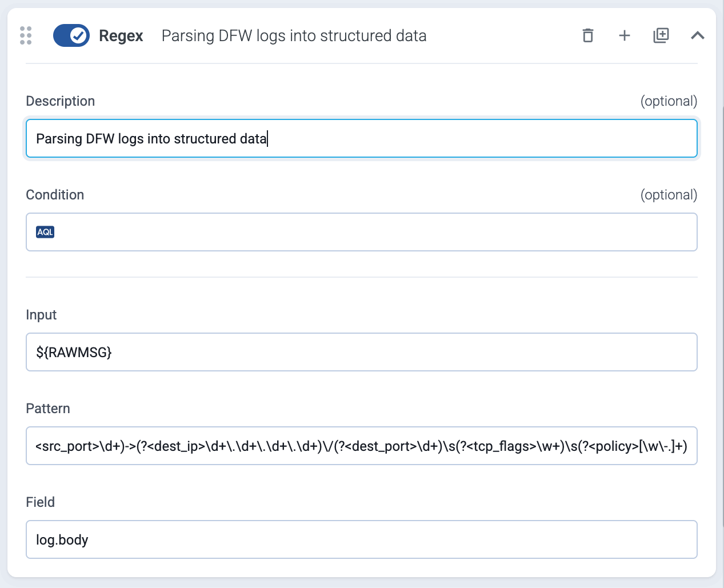Image resolution: width=724 pixels, height=588 pixels.
Task: Click the Condition label
Action: pos(55,195)
